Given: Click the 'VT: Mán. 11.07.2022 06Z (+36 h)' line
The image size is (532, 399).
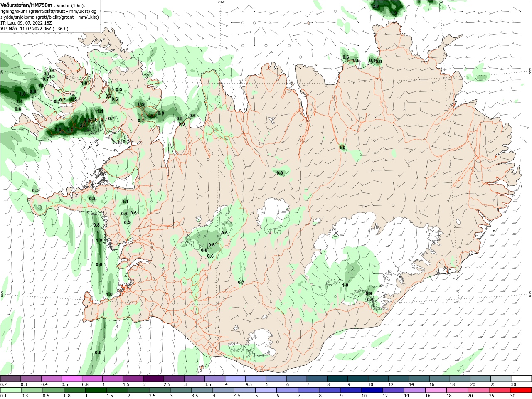Looking at the screenshot, I should pyautogui.click(x=34, y=29).
